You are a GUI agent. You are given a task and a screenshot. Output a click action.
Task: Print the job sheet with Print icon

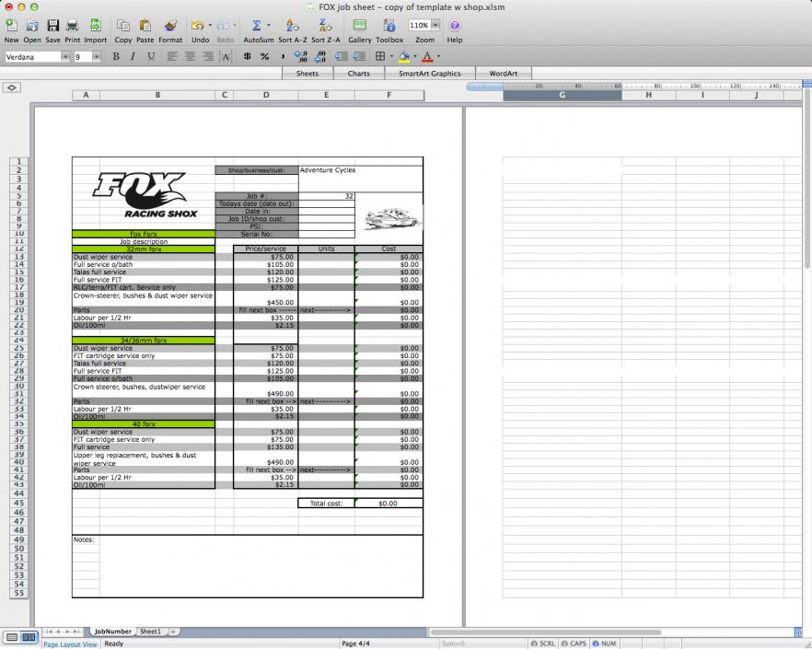click(73, 26)
